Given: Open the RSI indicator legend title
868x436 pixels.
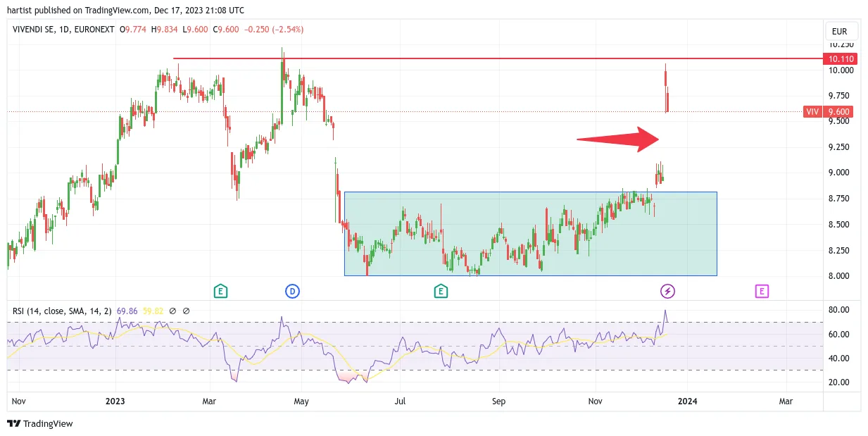Looking at the screenshot, I should (x=61, y=311).
